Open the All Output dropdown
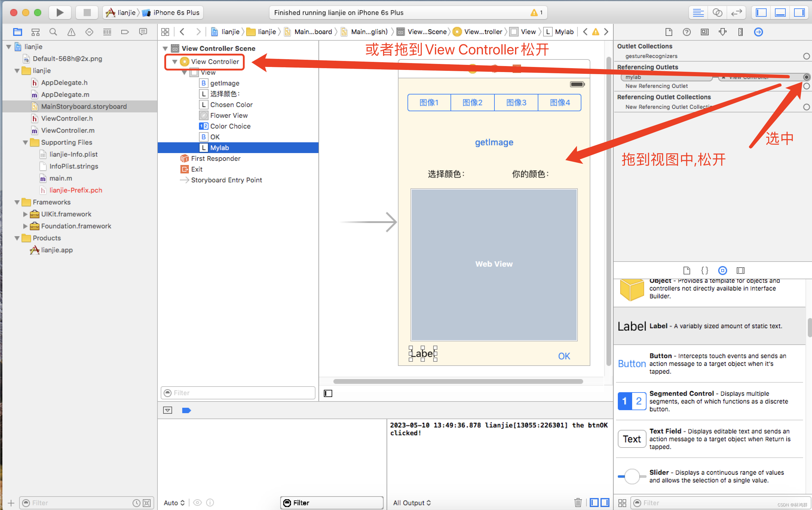 pyautogui.click(x=412, y=503)
